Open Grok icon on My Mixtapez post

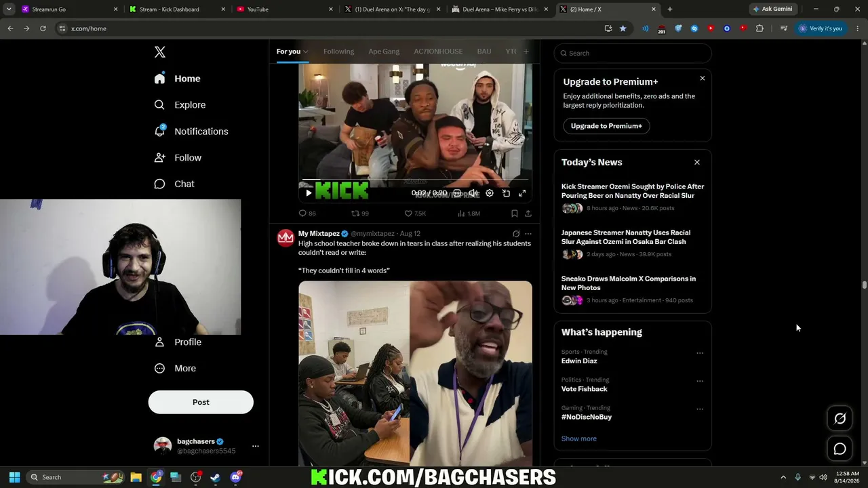click(516, 234)
